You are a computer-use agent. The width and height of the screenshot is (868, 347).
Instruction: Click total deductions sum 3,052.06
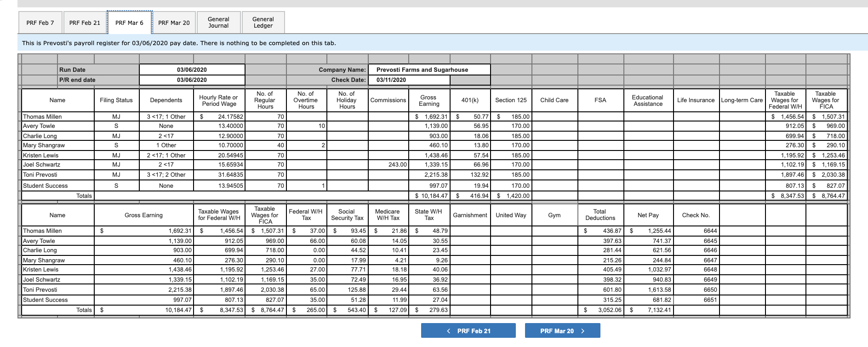pos(600,310)
